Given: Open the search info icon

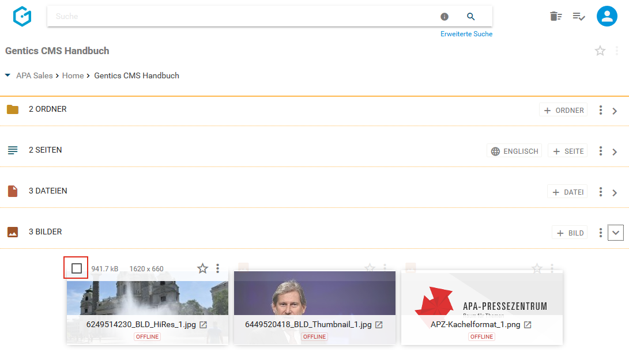Looking at the screenshot, I should coord(445,17).
